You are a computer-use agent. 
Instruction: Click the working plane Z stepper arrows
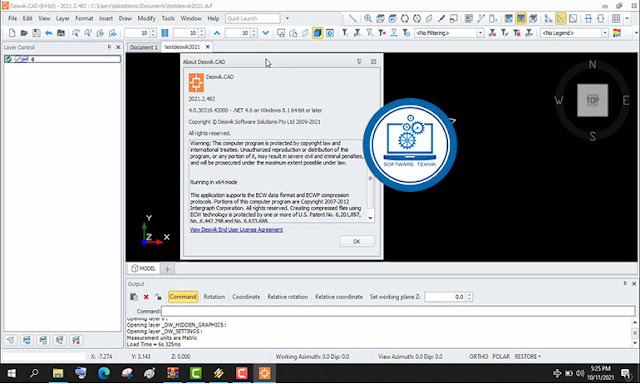pyautogui.click(x=469, y=297)
